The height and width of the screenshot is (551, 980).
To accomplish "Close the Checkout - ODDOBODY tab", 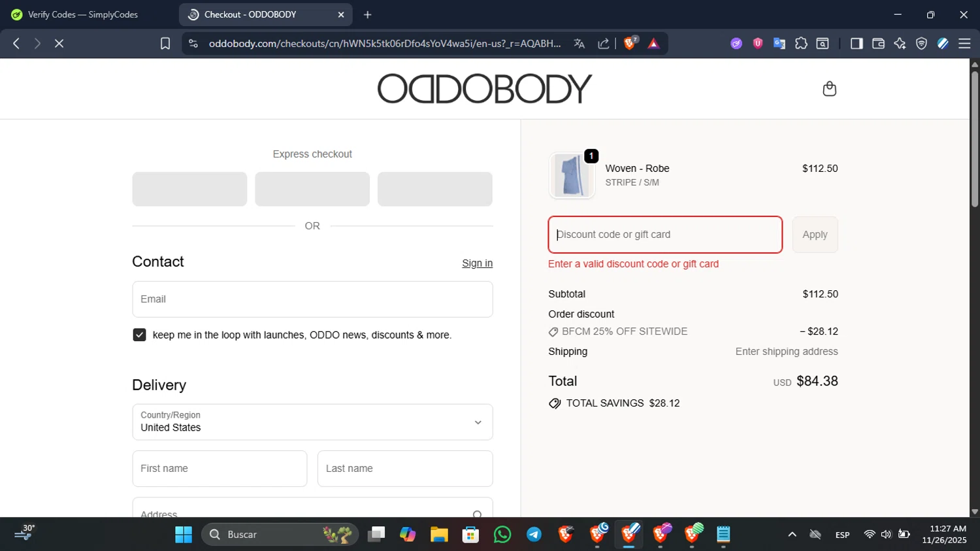I will [341, 14].
